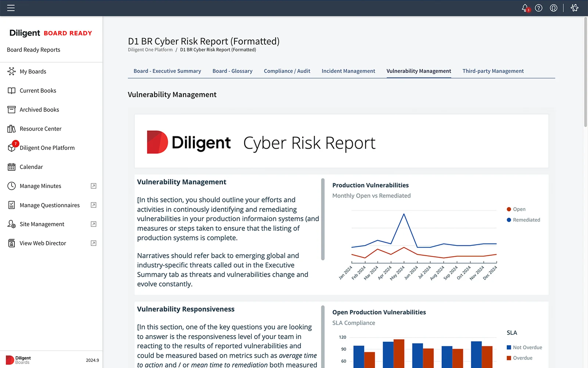Click the View Web Director icon
The image size is (588, 368).
pos(12,243)
